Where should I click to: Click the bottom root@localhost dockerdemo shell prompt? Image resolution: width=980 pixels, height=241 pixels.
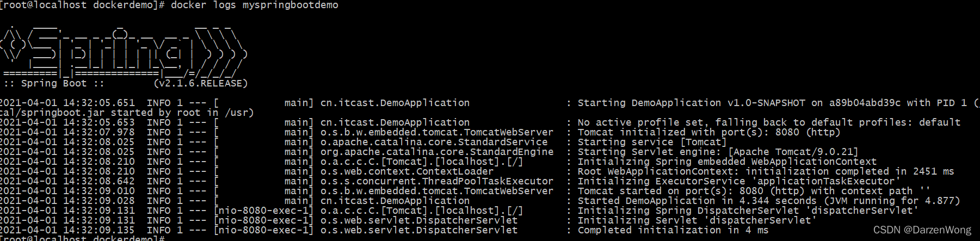point(82,238)
